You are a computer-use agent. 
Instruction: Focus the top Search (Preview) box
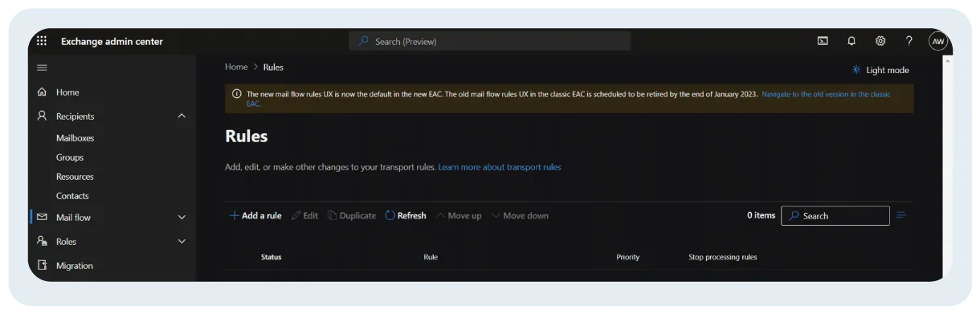(x=489, y=41)
